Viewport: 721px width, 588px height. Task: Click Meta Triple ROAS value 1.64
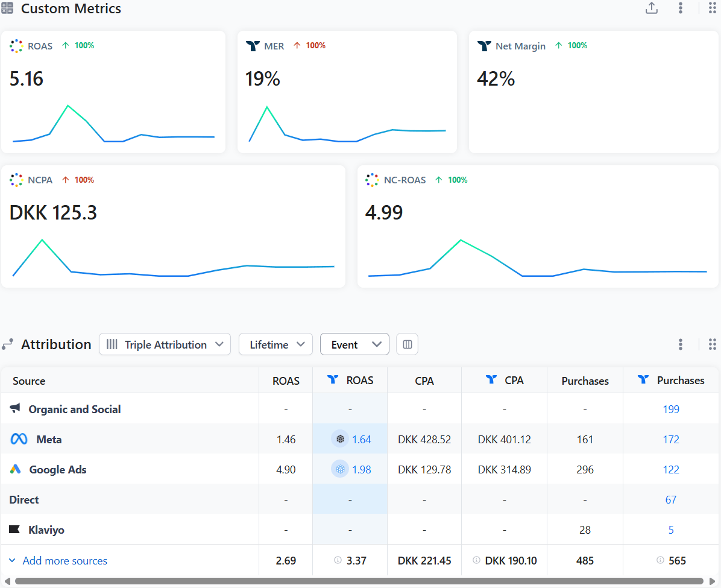click(362, 440)
